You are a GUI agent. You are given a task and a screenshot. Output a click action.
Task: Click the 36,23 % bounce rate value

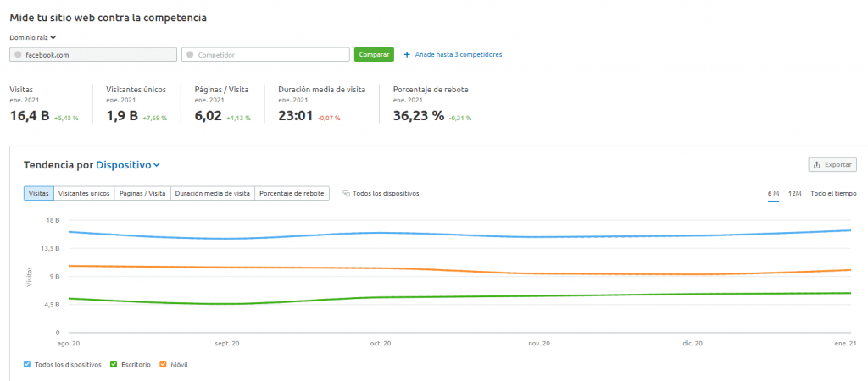pyautogui.click(x=419, y=116)
